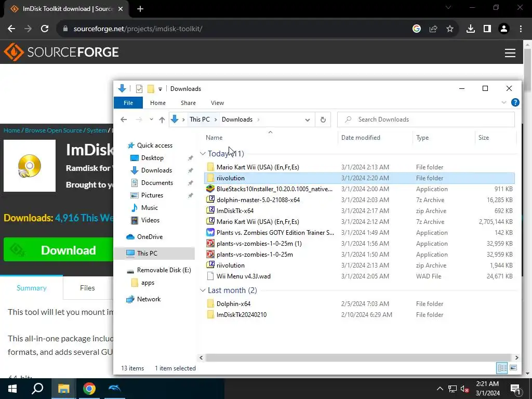Click the Explorer Properties quick access icon

point(139,88)
